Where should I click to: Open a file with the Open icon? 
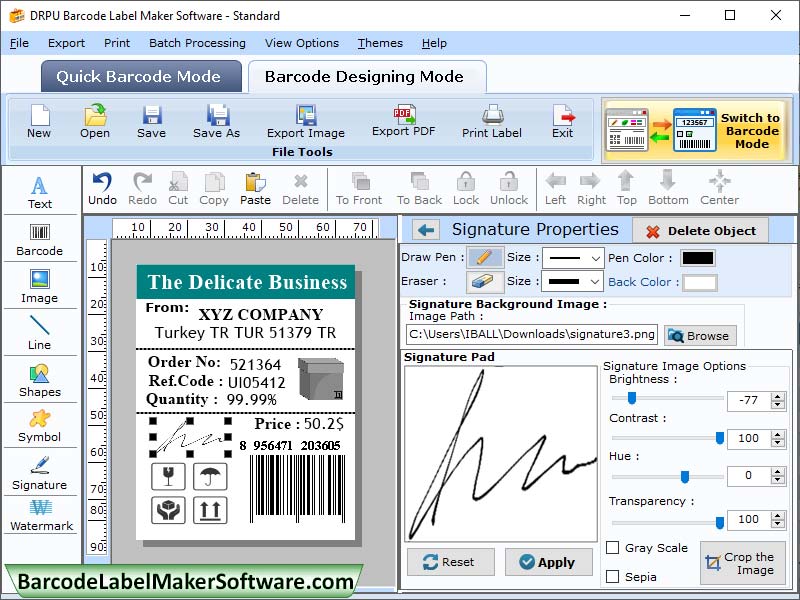coord(95,121)
